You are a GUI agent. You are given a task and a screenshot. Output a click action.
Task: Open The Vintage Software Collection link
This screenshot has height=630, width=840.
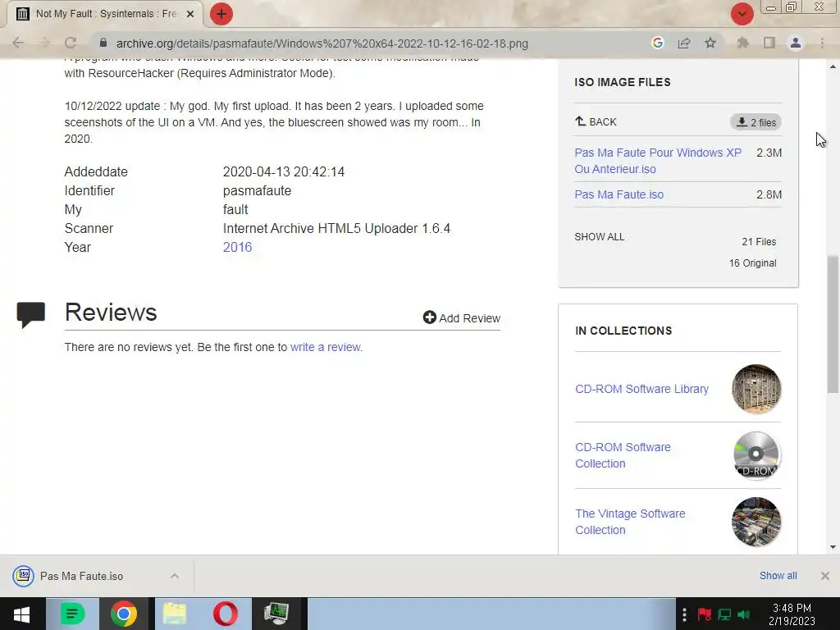click(630, 522)
